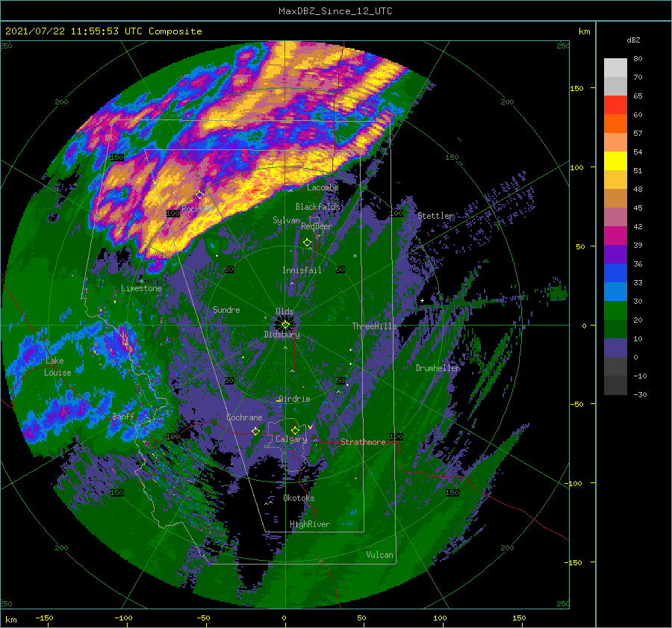Click the Lake Louise label
Image resolution: width=672 pixels, height=628 pixels.
click(x=57, y=367)
